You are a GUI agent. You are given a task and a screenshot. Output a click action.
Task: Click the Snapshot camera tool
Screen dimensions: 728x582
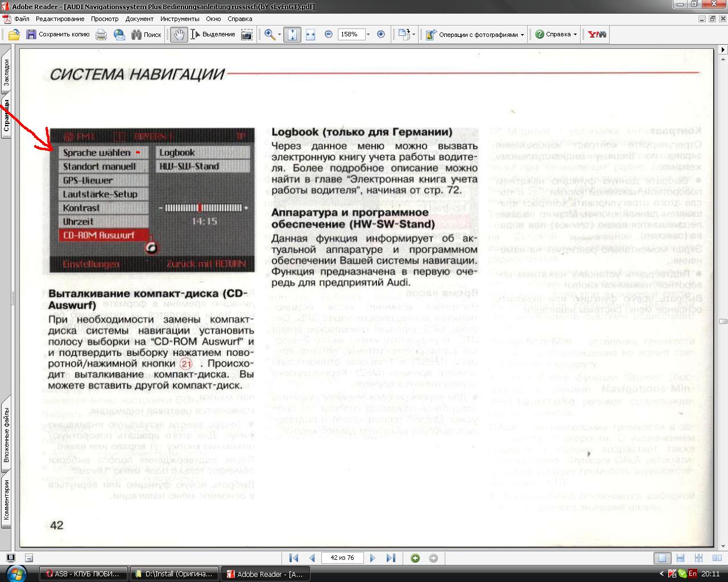[246, 35]
